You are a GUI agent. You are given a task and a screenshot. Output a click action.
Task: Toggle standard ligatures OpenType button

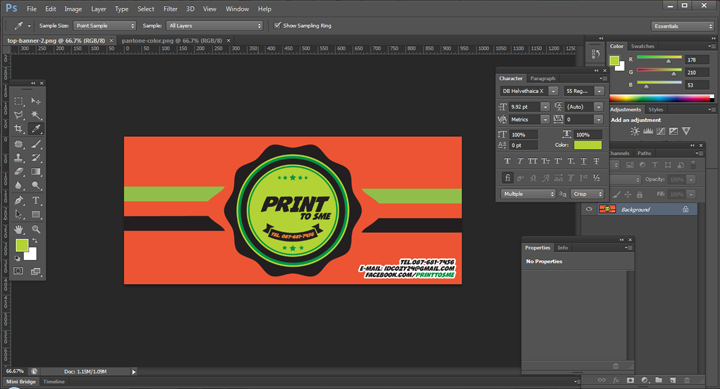click(507, 178)
